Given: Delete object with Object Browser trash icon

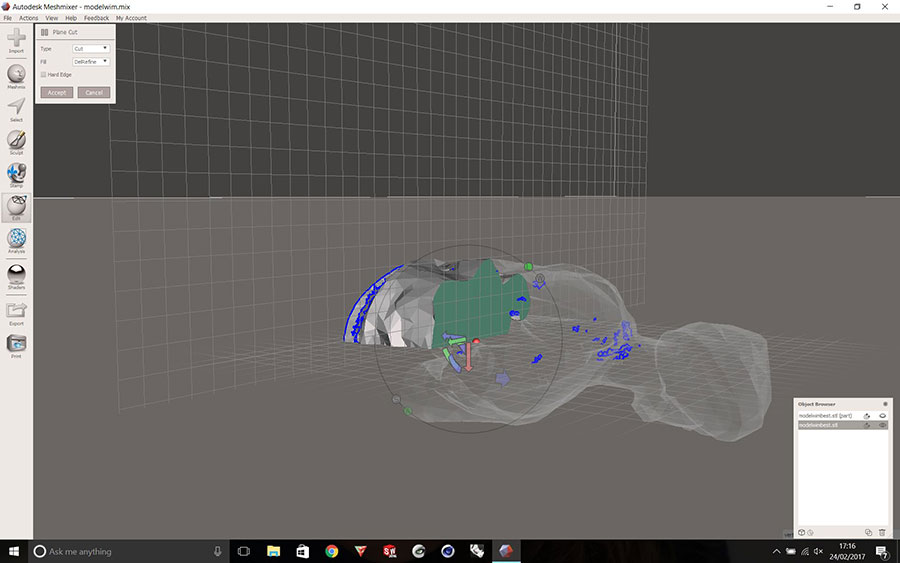Looking at the screenshot, I should 882,533.
